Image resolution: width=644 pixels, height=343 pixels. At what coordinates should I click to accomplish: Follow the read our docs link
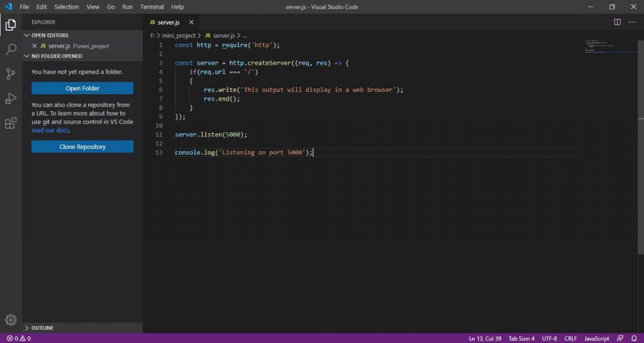[50, 131]
